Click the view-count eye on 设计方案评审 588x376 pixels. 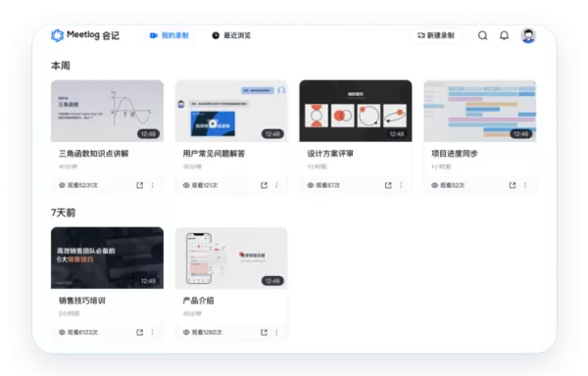tap(311, 185)
